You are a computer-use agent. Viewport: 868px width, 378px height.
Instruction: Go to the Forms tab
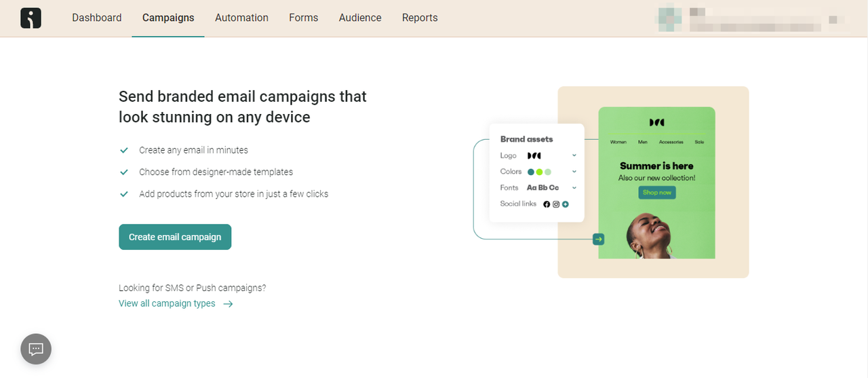point(303,18)
